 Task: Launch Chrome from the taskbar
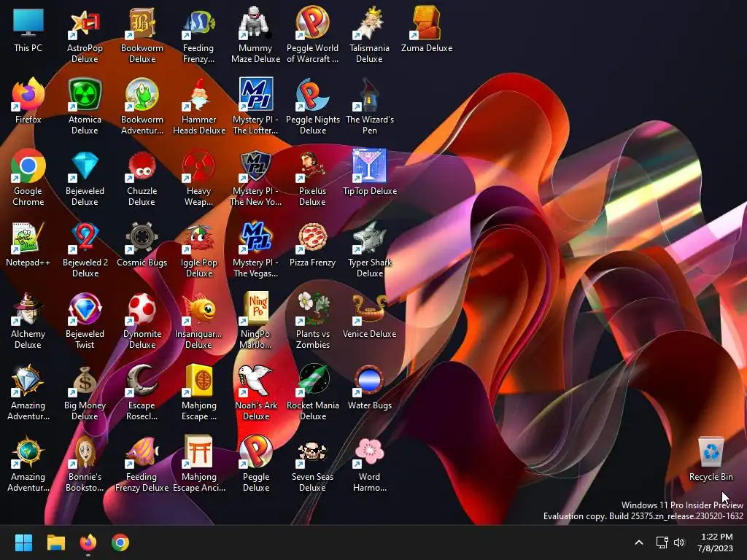[x=120, y=542]
